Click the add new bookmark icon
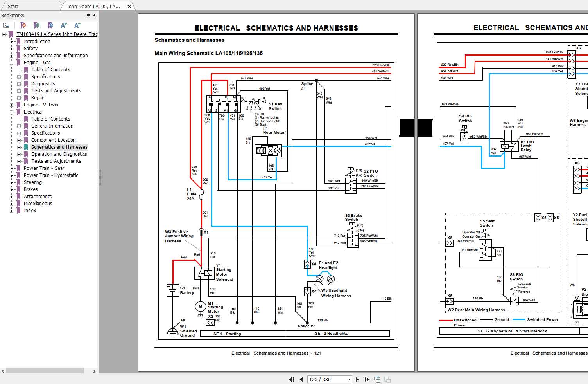Viewport: 588px width, 384px height. click(37, 25)
